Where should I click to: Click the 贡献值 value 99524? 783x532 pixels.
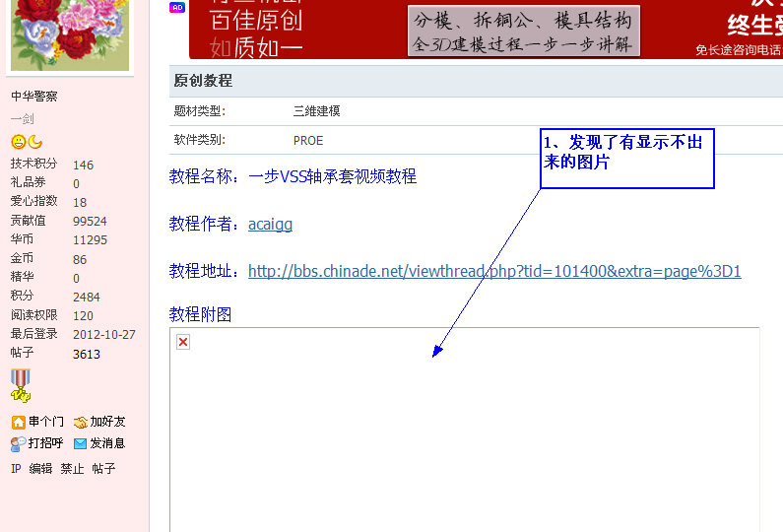tap(90, 222)
